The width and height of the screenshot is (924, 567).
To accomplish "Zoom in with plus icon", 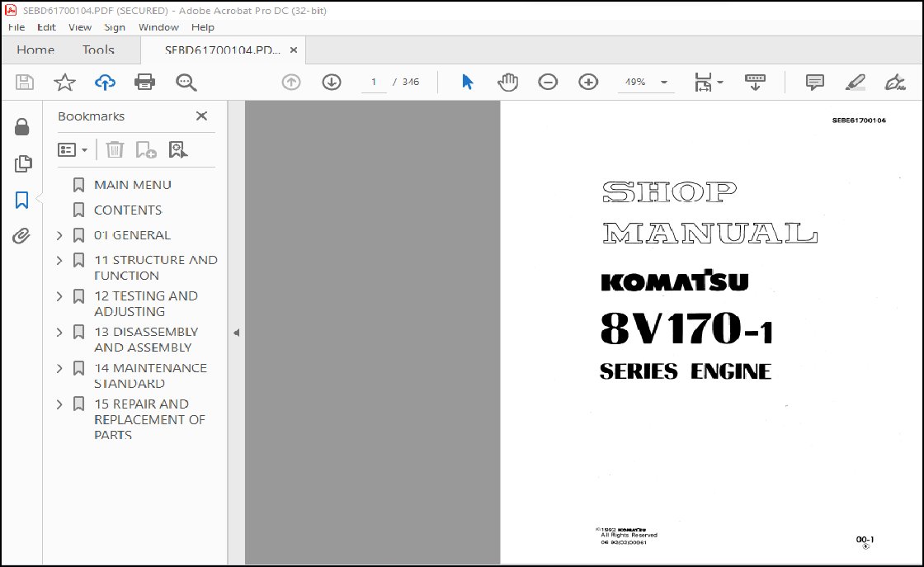I will coord(588,82).
